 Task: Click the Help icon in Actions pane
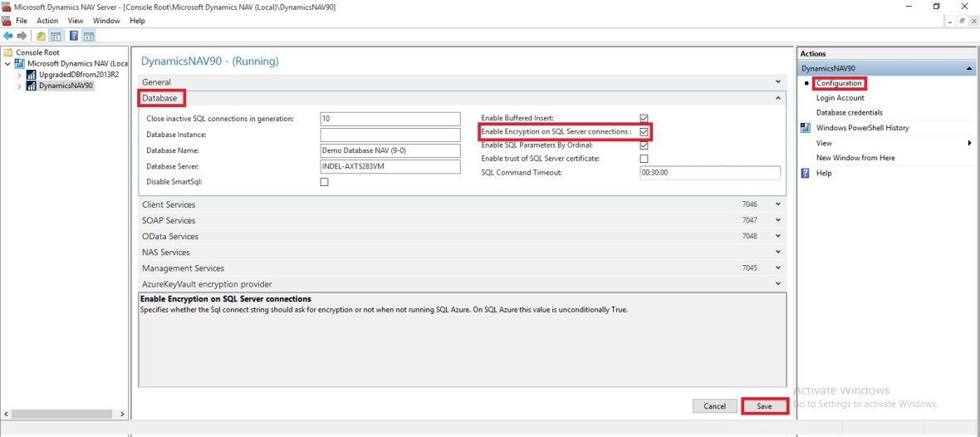pos(806,173)
